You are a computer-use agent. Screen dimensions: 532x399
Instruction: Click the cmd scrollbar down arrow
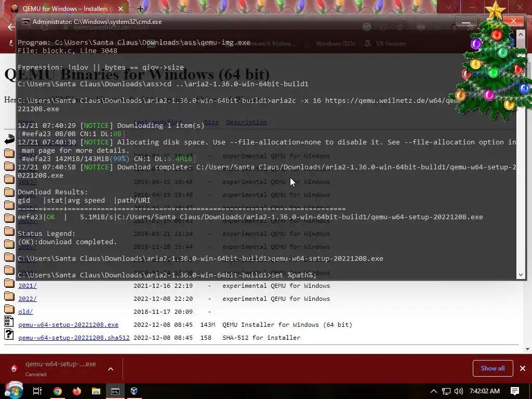point(521,275)
